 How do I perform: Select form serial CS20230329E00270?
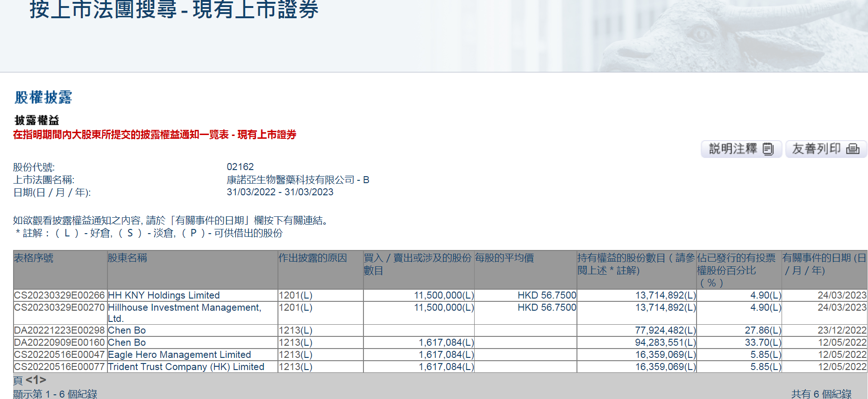tap(59, 307)
